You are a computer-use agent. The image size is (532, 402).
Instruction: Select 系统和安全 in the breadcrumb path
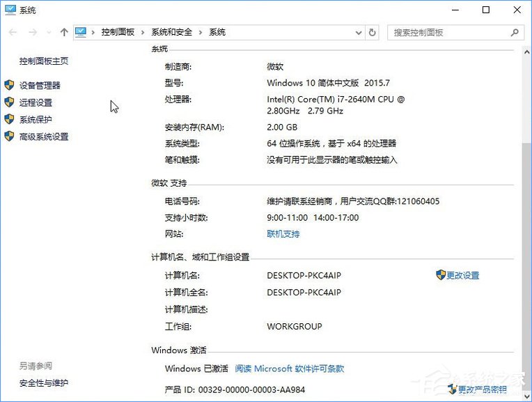tap(172, 32)
